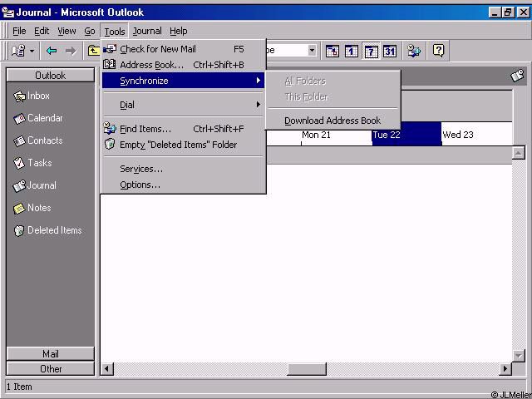Click the Office Assistant help icon
This screenshot has width=532, height=399.
coord(438,51)
